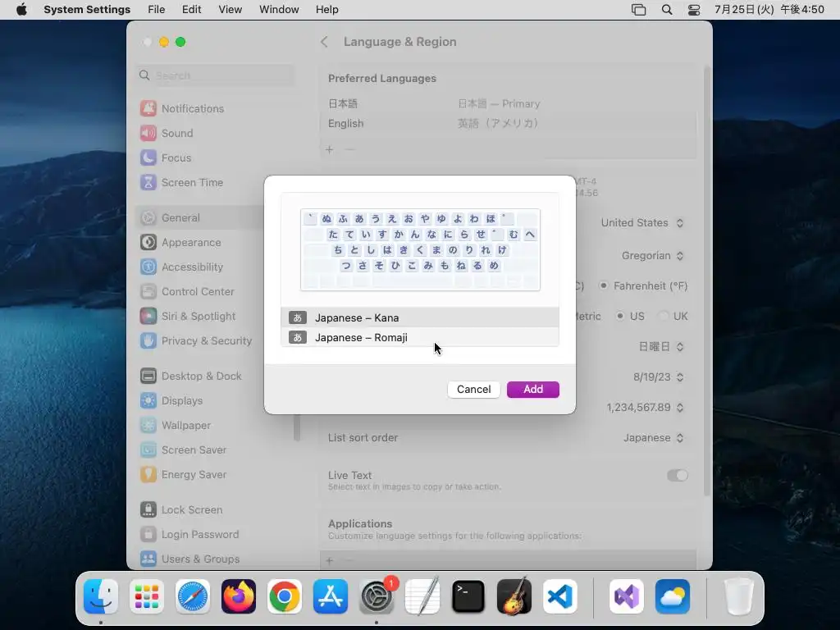
Task: Go back from Language & Region
Action: [x=324, y=42]
